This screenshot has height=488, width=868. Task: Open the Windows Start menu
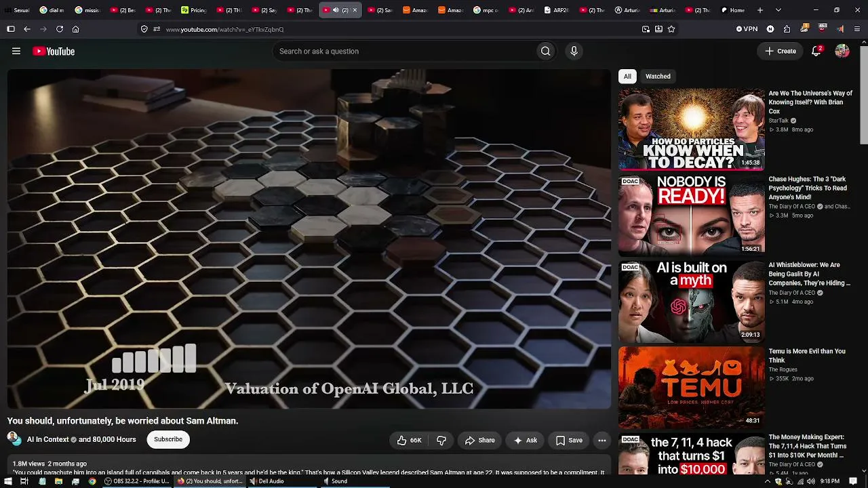pos(7,481)
